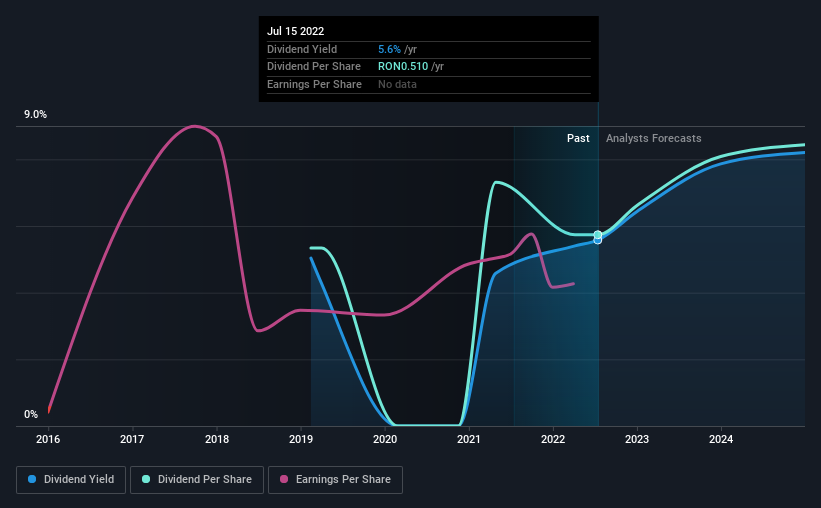Click the blue Dividend Yield marker at Jul 2022
Screen dimensions: 821x508
597,240
